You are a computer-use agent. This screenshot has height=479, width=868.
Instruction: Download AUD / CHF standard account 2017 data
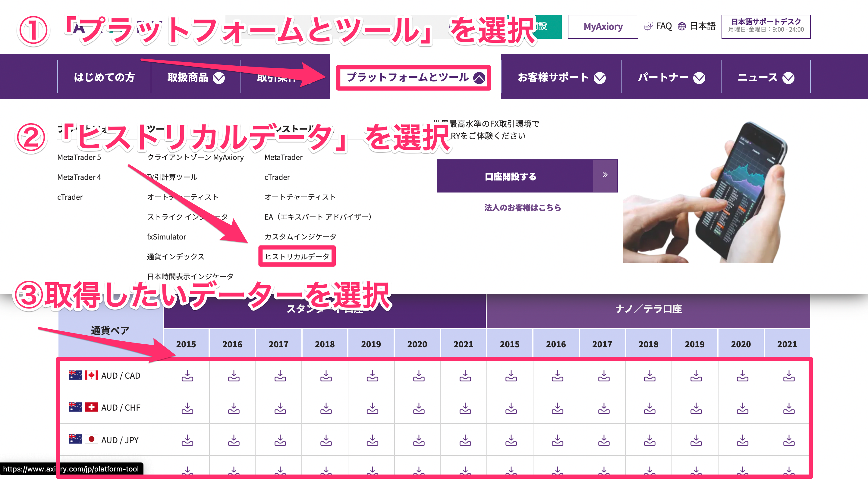click(280, 408)
